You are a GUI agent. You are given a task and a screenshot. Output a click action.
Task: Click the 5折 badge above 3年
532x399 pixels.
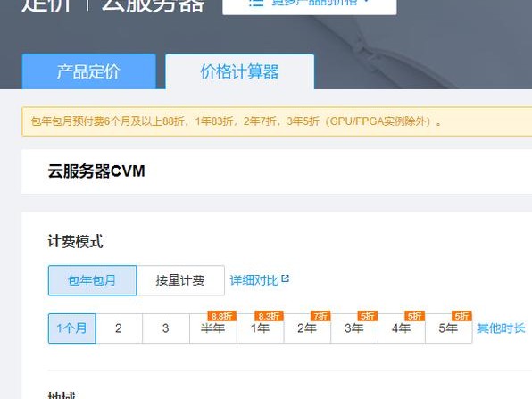pyautogui.click(x=368, y=316)
